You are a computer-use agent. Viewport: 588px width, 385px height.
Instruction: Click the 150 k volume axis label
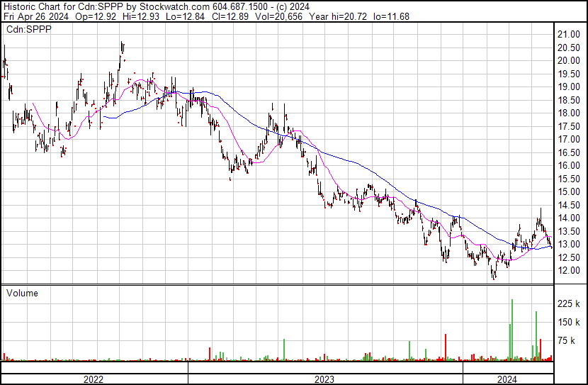point(570,323)
